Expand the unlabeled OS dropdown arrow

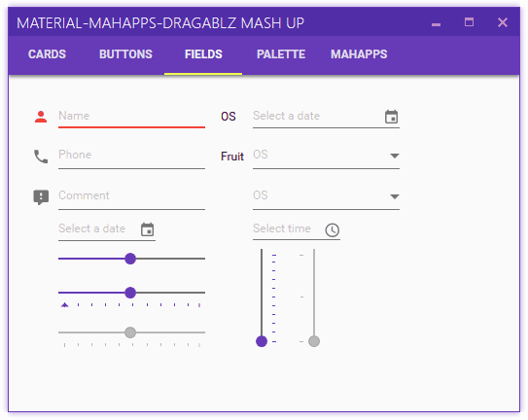pyautogui.click(x=395, y=196)
